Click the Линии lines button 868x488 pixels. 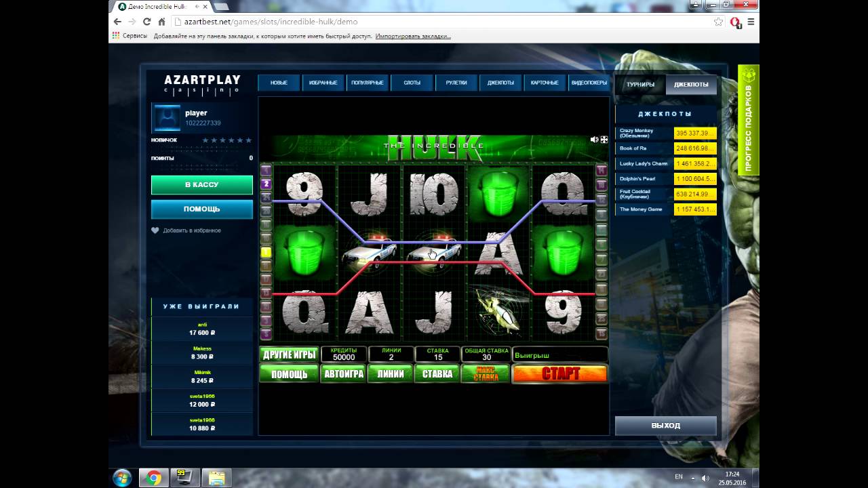pos(391,373)
